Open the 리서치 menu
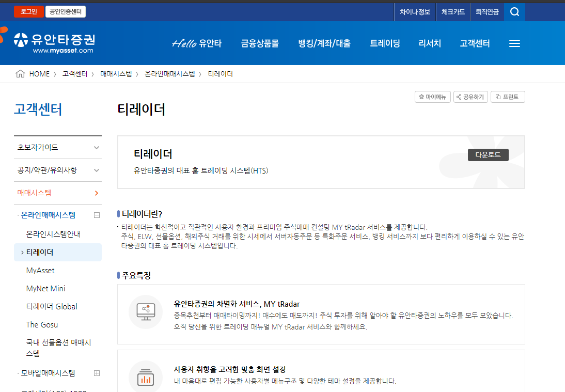Image resolution: width=565 pixels, height=392 pixels. coord(430,43)
